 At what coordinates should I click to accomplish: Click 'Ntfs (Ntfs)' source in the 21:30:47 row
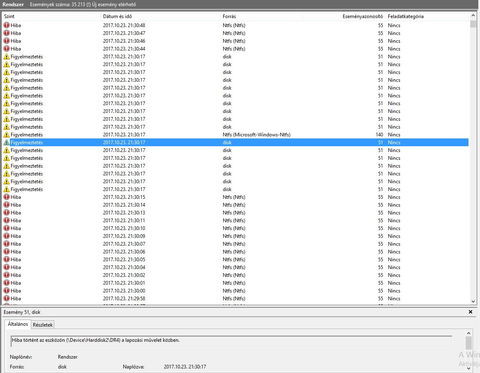click(x=234, y=33)
